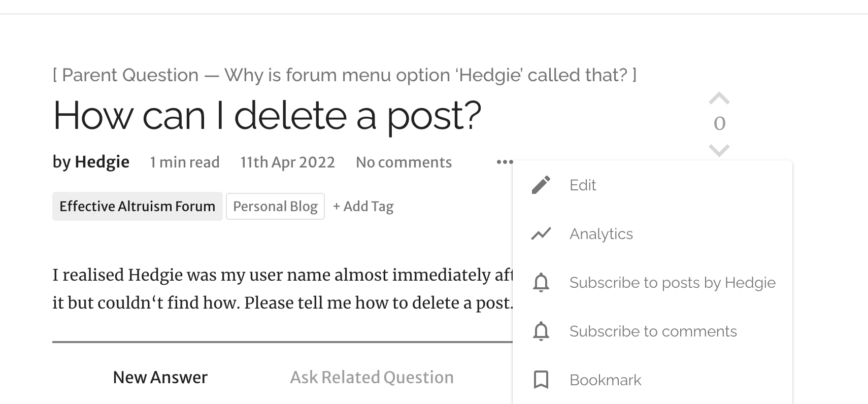The image size is (868, 404).
Task: Open the parent question link
Action: point(344,75)
